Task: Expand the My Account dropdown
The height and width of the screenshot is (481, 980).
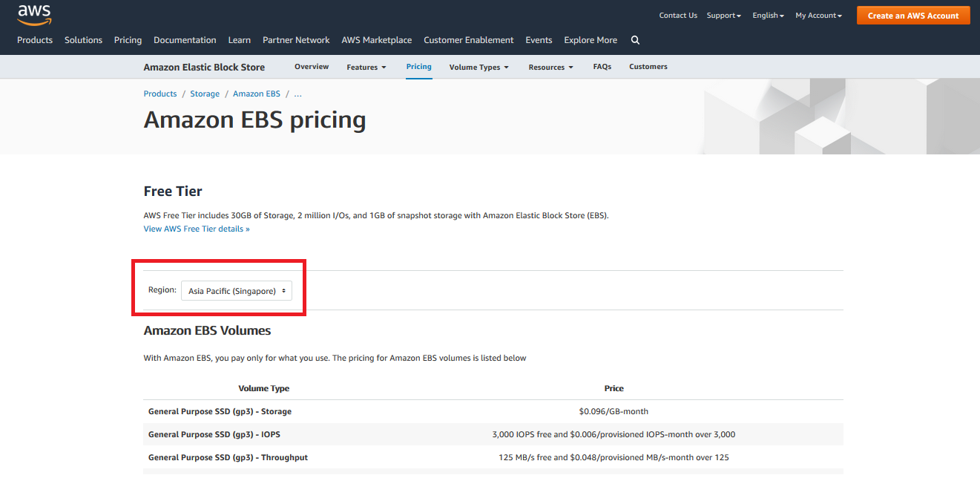Action: point(819,16)
